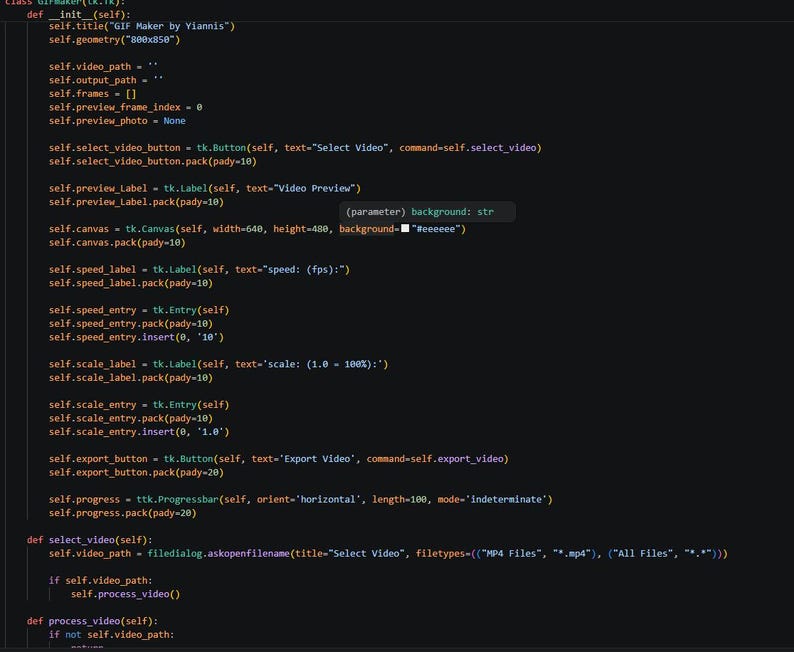Click 'self.speed_label.pack(pady=10)' line
This screenshot has height=652, width=794.
coord(131,283)
